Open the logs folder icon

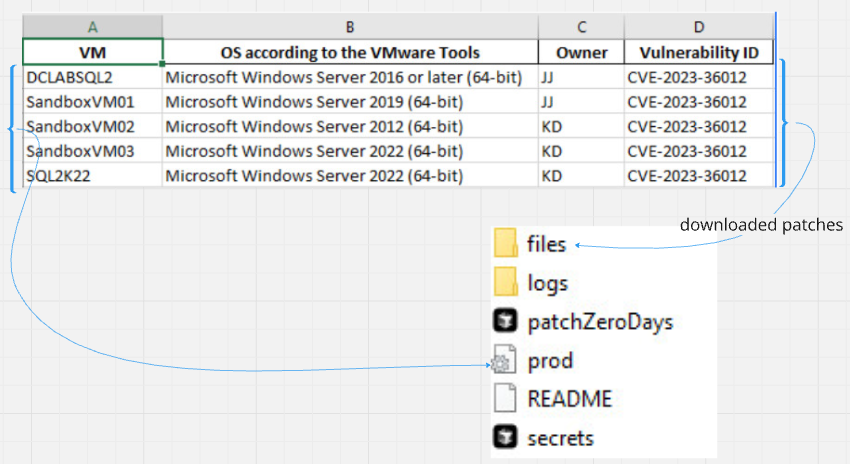(506, 283)
